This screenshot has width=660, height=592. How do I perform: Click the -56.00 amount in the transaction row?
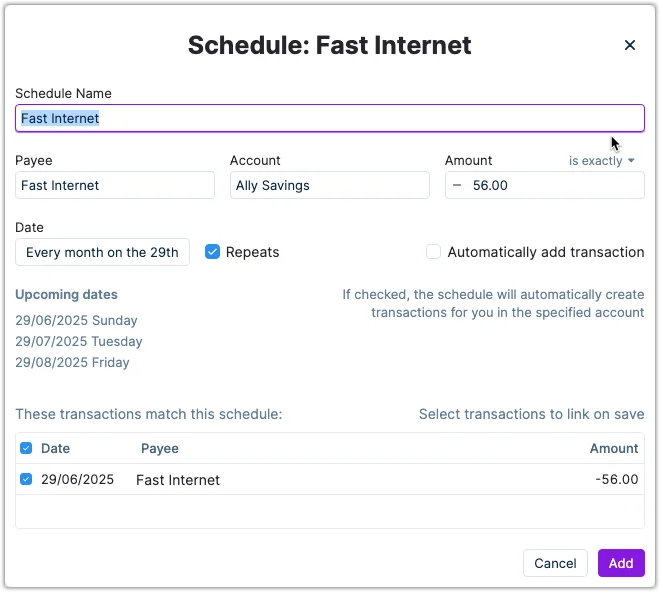coord(616,479)
